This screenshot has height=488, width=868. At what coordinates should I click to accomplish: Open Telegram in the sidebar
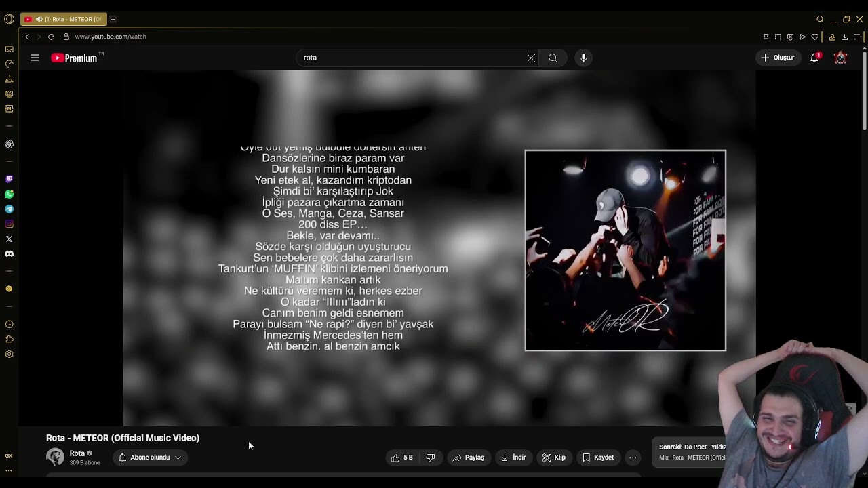point(9,209)
